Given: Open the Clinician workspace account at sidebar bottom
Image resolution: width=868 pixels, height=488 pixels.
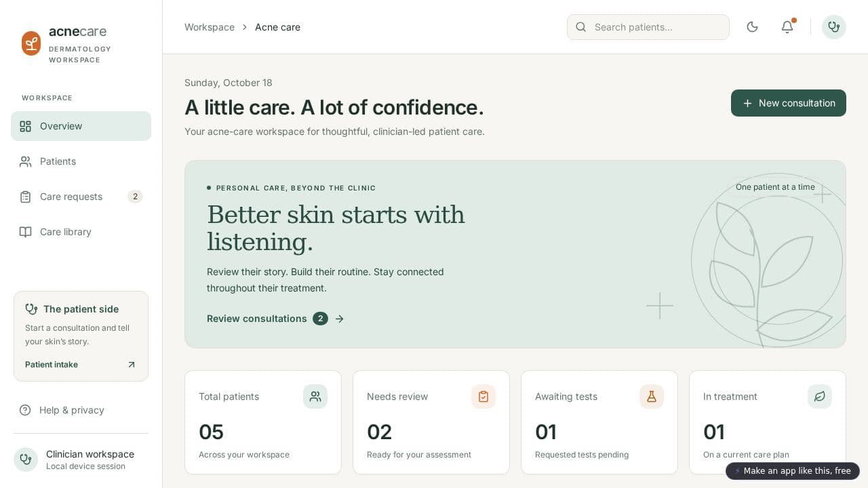Looking at the screenshot, I should (x=81, y=460).
